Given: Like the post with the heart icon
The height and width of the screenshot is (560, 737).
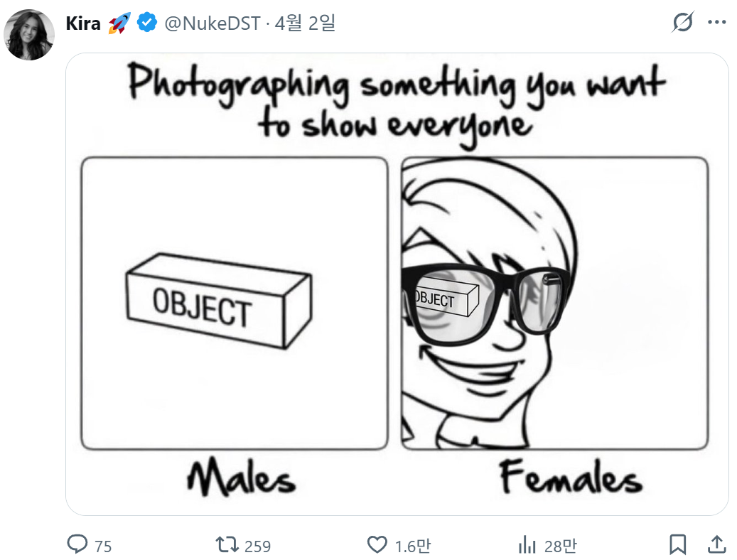Looking at the screenshot, I should click(x=377, y=545).
